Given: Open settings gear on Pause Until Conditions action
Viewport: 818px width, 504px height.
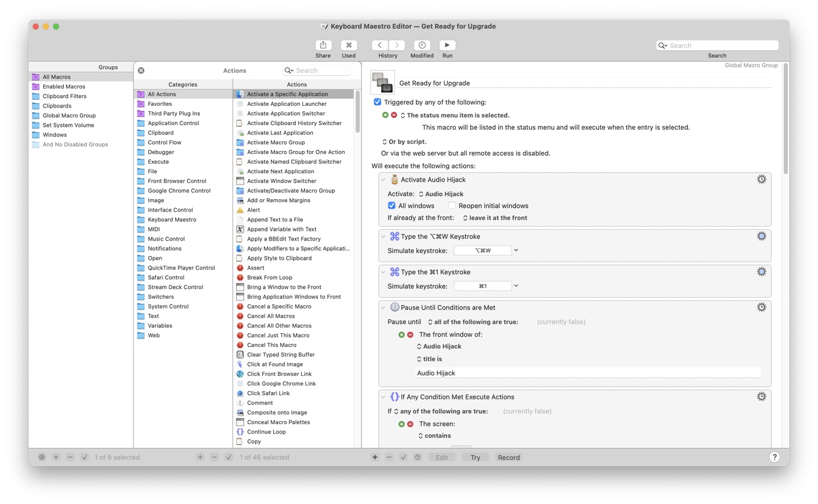Looking at the screenshot, I should click(761, 307).
